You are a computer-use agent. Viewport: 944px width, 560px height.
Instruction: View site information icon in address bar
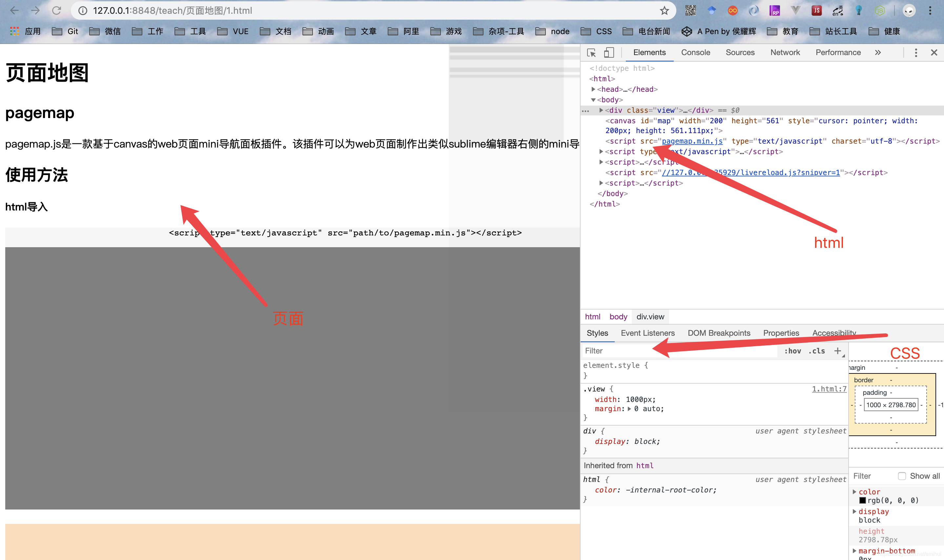pyautogui.click(x=83, y=10)
